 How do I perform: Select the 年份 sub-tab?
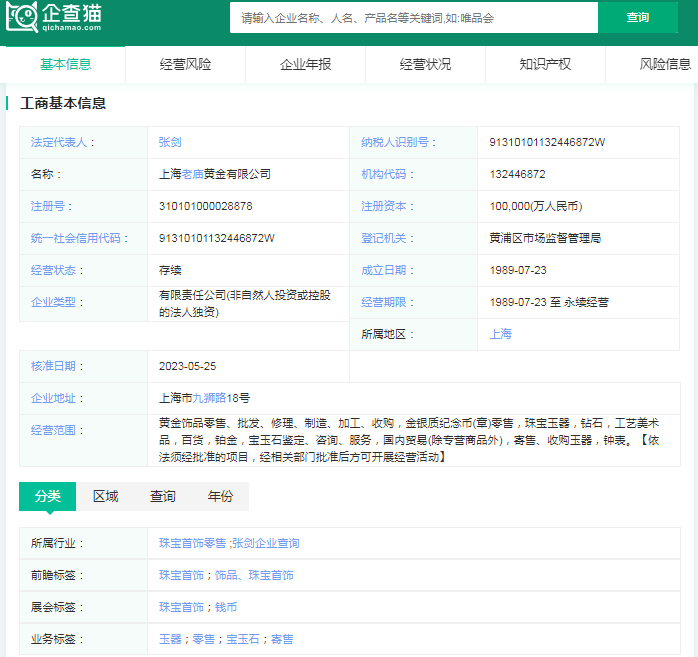click(x=220, y=496)
